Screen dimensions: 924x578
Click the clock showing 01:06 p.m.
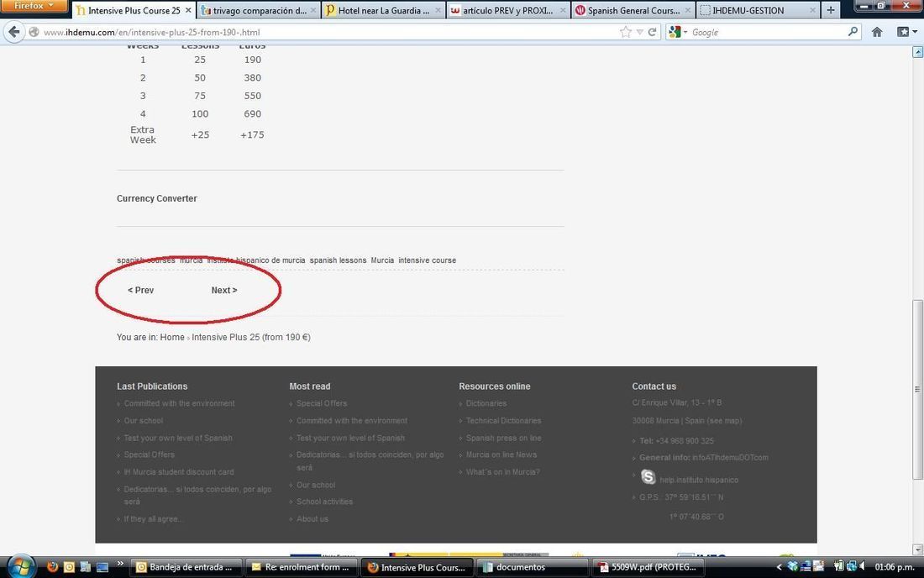click(x=895, y=567)
